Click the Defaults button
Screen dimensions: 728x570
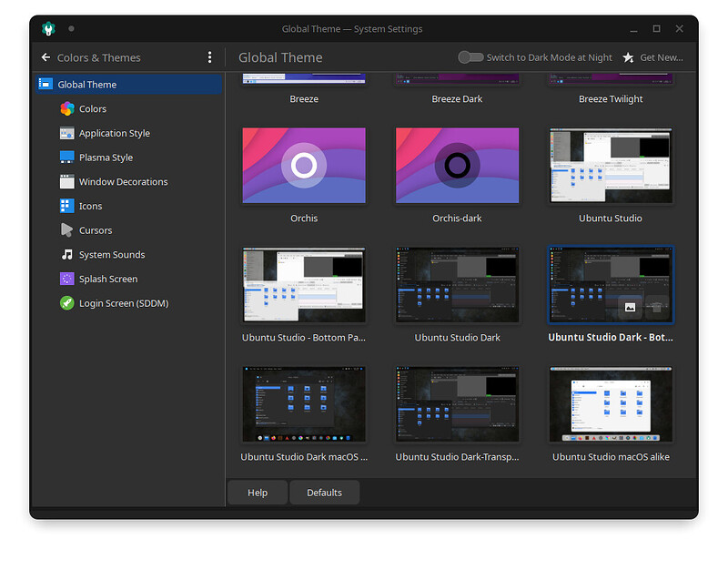tap(324, 493)
